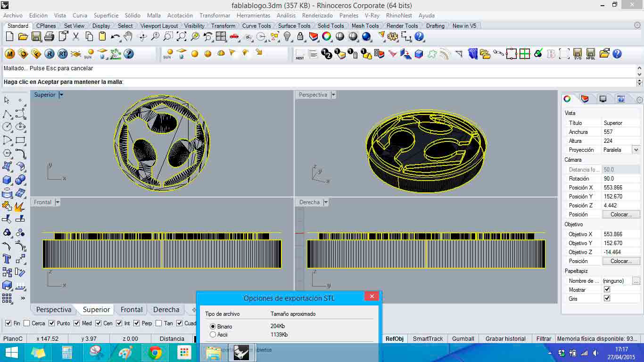Open the Derecha viewport title dropdown arrow
Viewport: 644px width, 362px height.
(x=326, y=202)
